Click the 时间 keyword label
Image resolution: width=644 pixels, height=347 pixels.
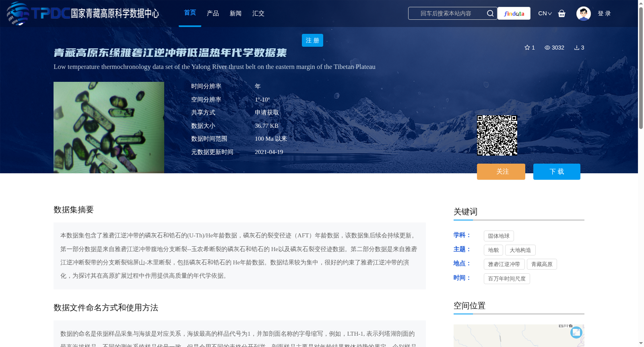(462, 278)
